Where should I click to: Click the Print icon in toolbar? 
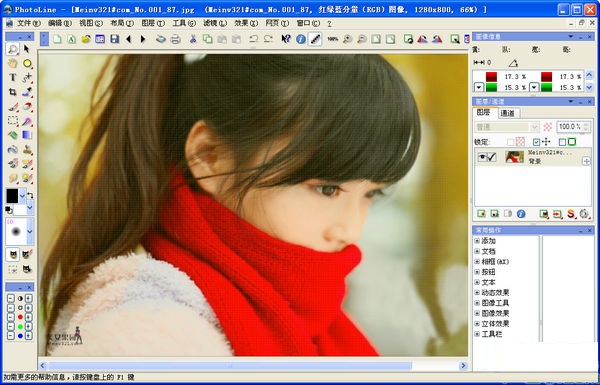pos(175,39)
